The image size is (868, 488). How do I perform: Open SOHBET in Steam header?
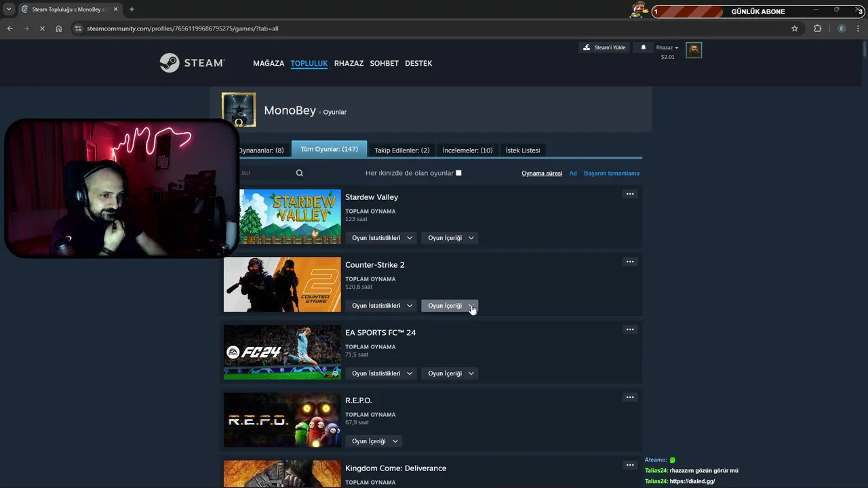coord(384,63)
